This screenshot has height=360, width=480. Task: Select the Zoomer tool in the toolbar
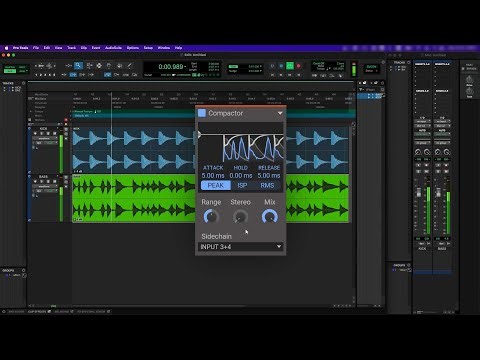pyautogui.click(x=78, y=66)
